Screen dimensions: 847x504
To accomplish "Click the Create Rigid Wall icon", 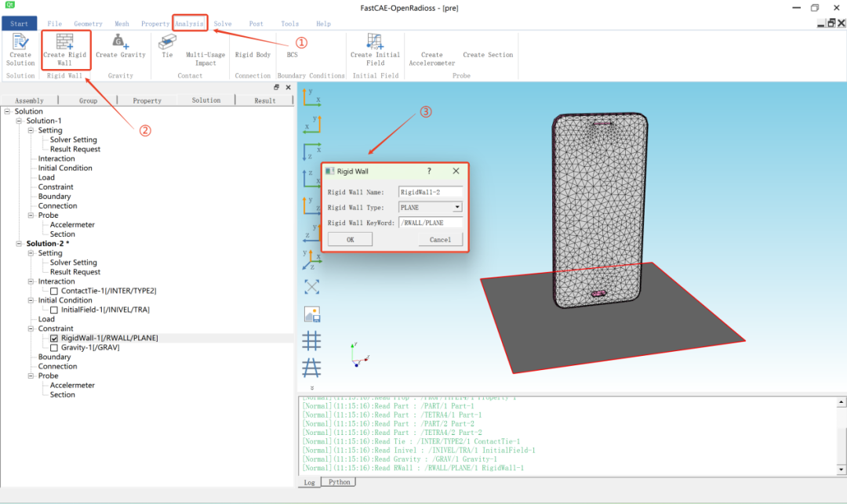I will pos(65,49).
